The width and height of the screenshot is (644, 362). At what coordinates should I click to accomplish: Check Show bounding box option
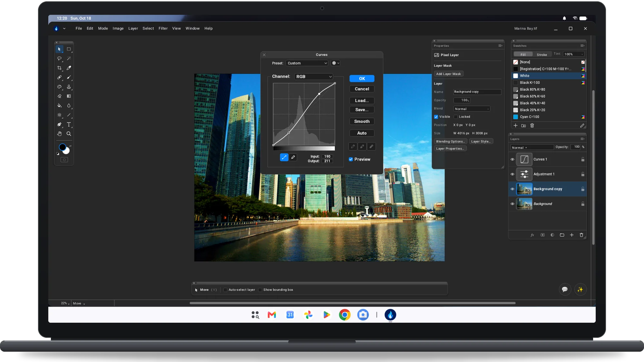tap(260, 290)
